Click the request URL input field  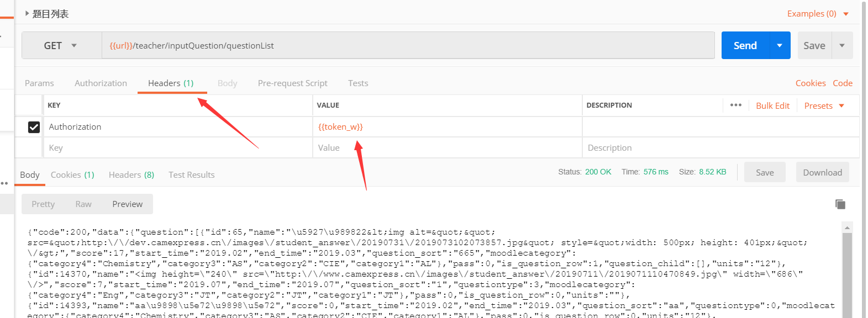click(x=408, y=46)
